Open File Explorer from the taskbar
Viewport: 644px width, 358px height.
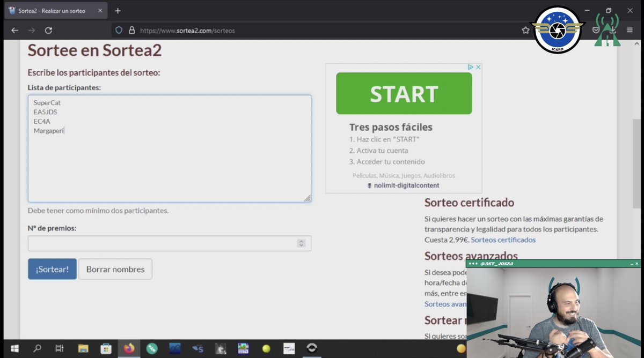coord(83,348)
